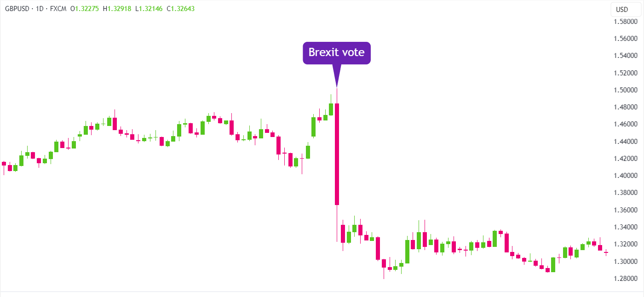Click the large red Brexit crash candle
The width and height of the screenshot is (644, 297).
click(337, 154)
